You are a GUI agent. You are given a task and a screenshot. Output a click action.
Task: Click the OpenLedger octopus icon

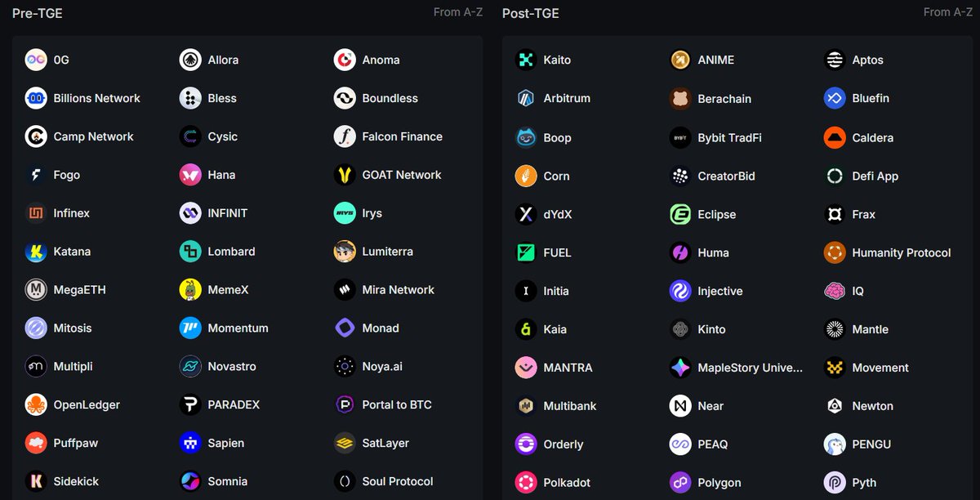[x=36, y=404]
